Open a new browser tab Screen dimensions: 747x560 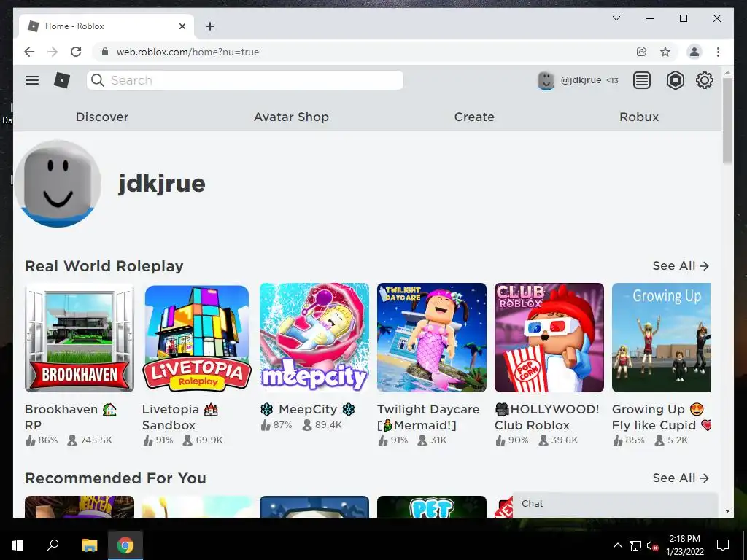click(210, 26)
